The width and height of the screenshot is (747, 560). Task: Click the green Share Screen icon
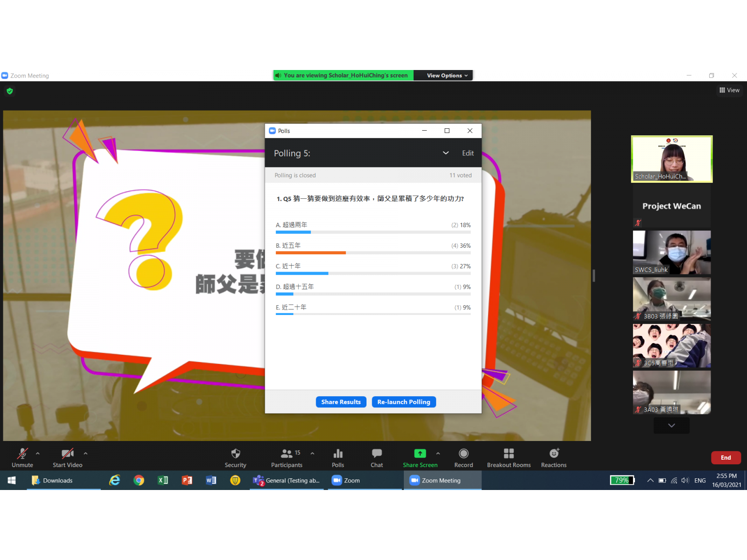[420, 454]
